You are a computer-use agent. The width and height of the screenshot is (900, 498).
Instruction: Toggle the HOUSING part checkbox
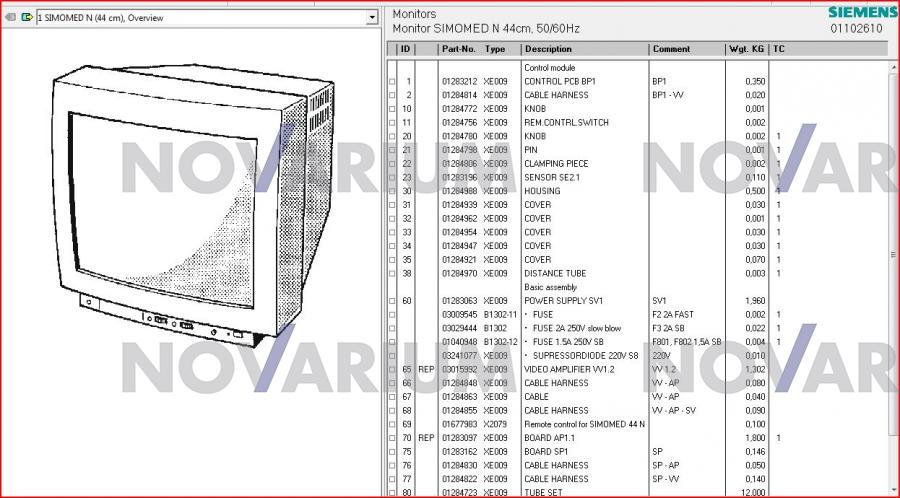pyautogui.click(x=392, y=192)
